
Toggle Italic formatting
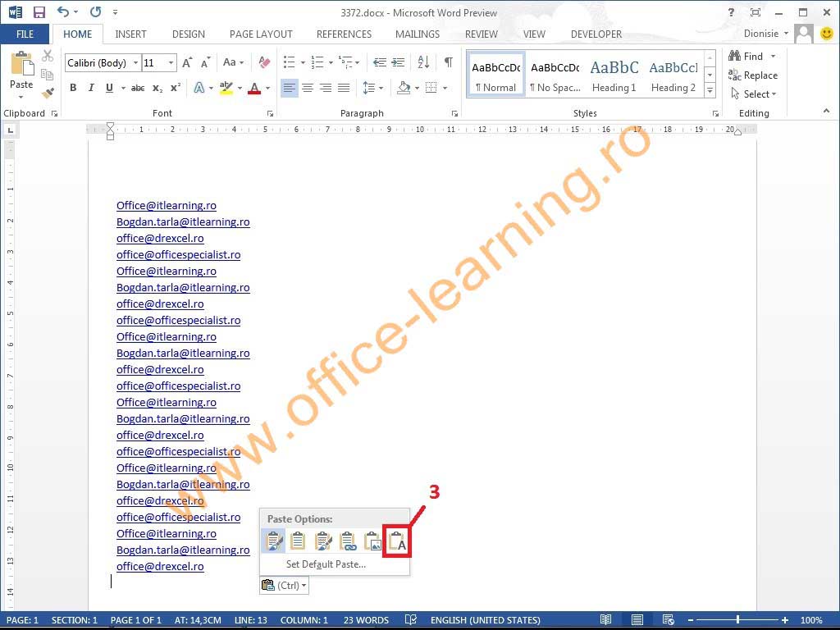(x=91, y=88)
